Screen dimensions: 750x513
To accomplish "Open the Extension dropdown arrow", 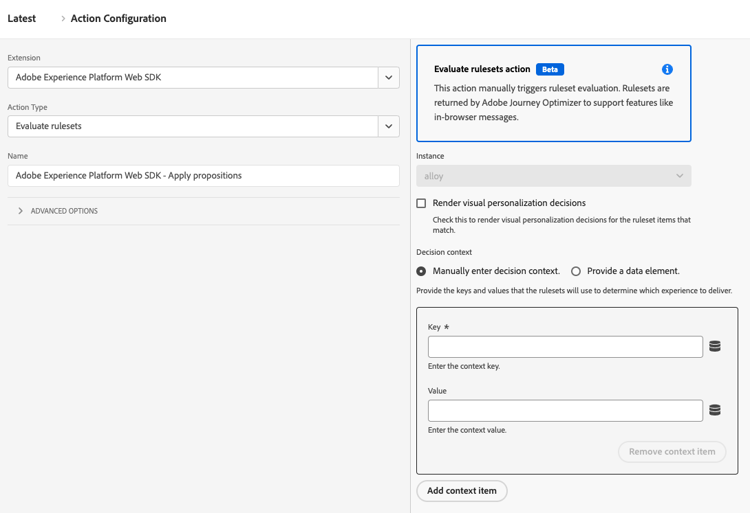I will pyautogui.click(x=389, y=78).
